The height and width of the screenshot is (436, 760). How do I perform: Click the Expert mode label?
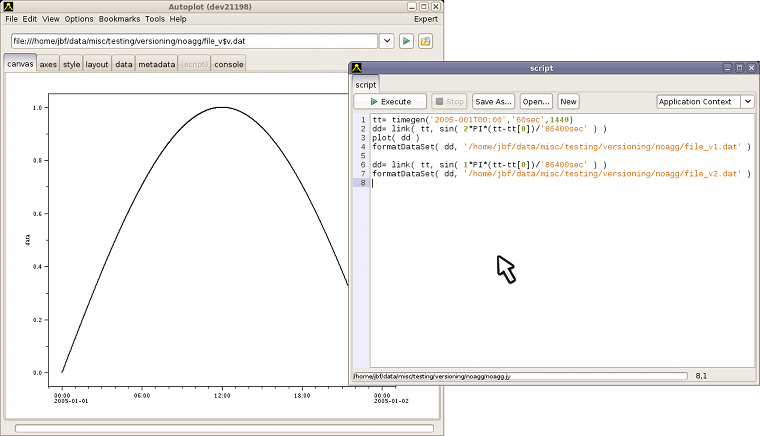click(425, 19)
